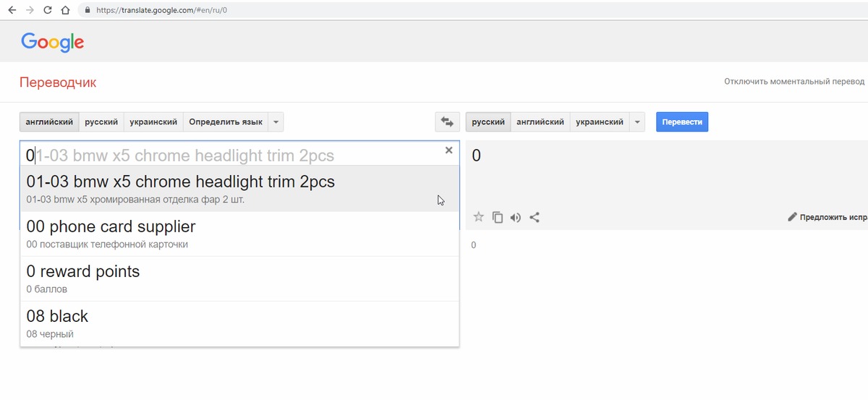Viewport: 868px width, 400px height.
Task: Pick suggestion 01-03 bmw x5 chrome headlight trim
Action: 239,189
